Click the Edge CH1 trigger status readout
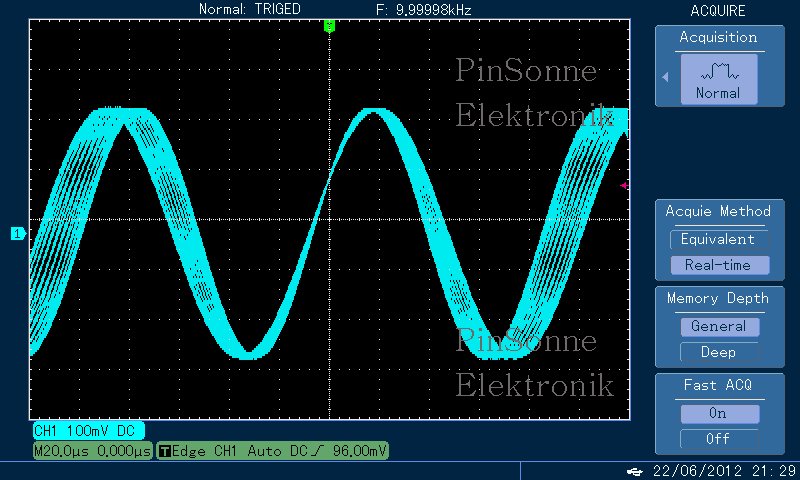 (x=272, y=451)
